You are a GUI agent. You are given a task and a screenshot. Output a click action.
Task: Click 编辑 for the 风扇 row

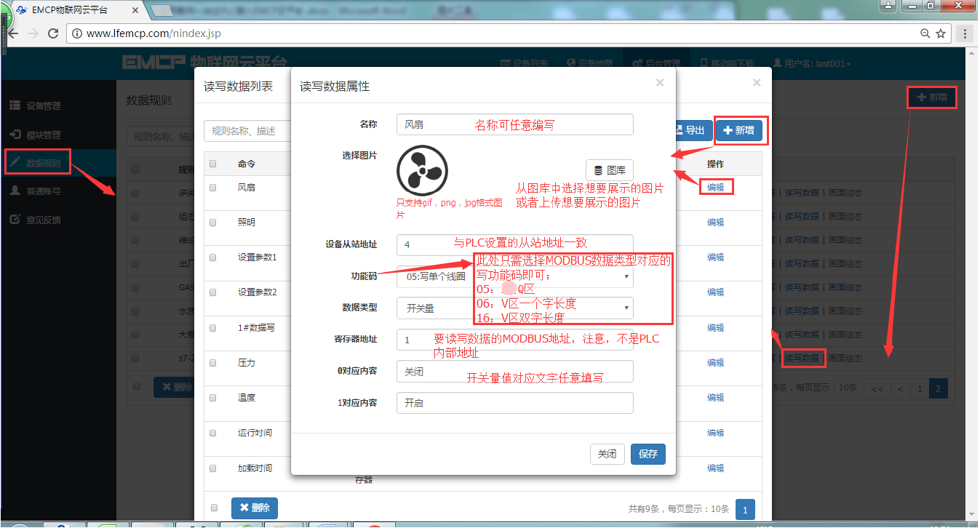(715, 187)
